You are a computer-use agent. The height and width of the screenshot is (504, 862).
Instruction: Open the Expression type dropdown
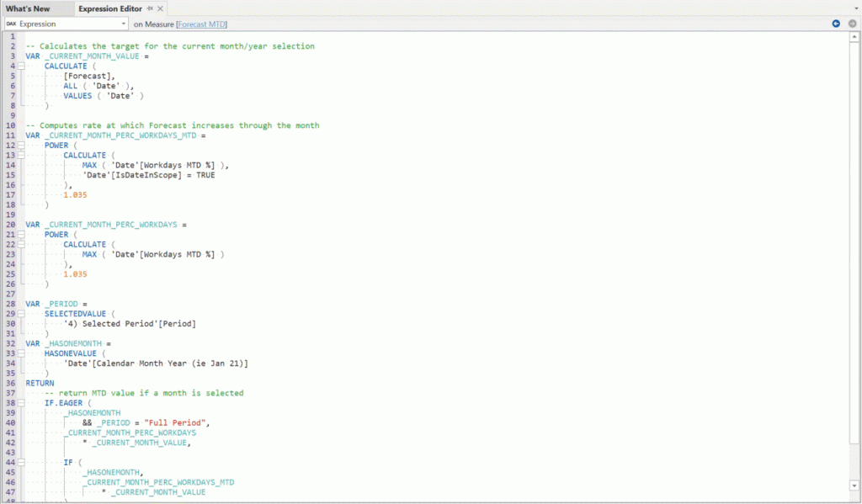click(124, 24)
